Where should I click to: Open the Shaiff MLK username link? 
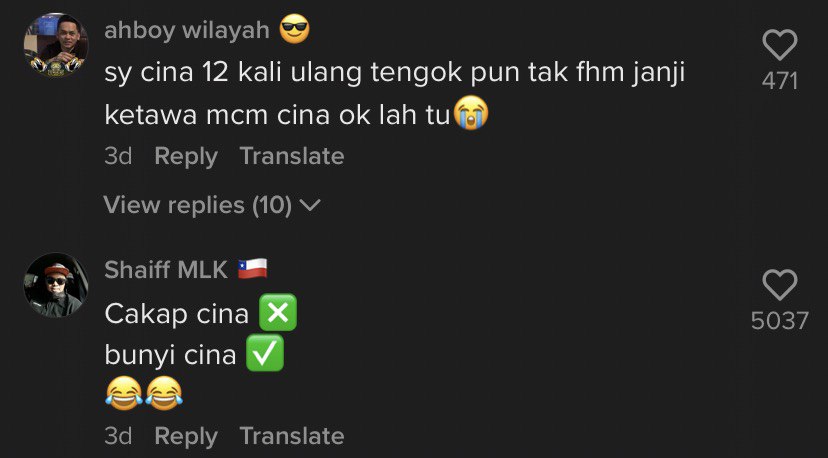166,270
